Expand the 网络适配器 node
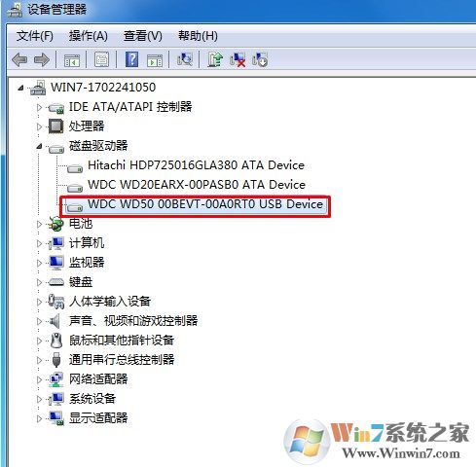Screen dimensions: 476x467 39,379
